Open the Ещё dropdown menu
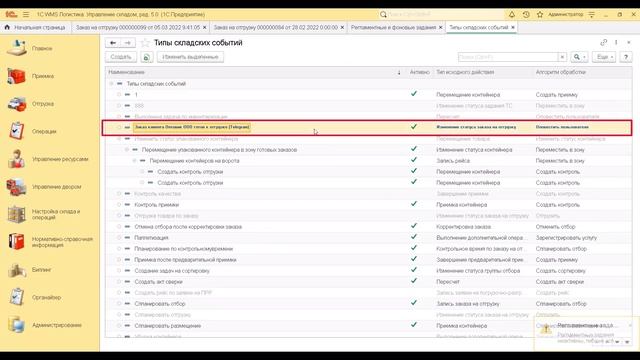 click(x=604, y=57)
